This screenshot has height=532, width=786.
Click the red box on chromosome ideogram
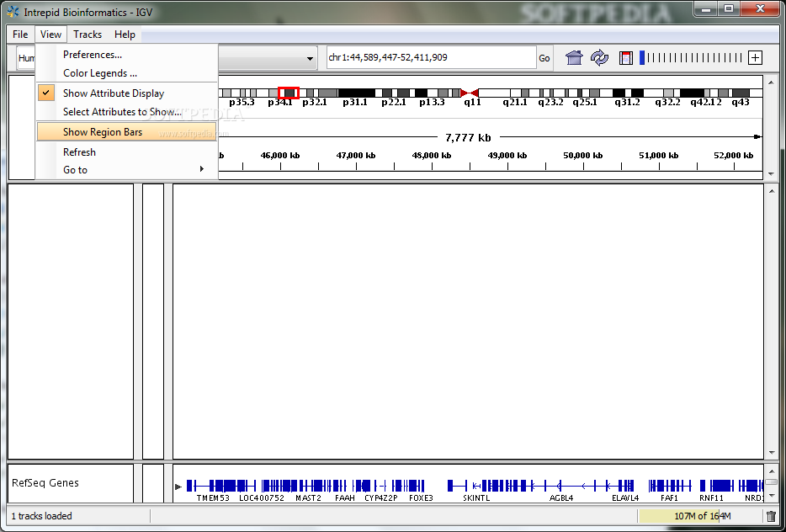coord(289,93)
